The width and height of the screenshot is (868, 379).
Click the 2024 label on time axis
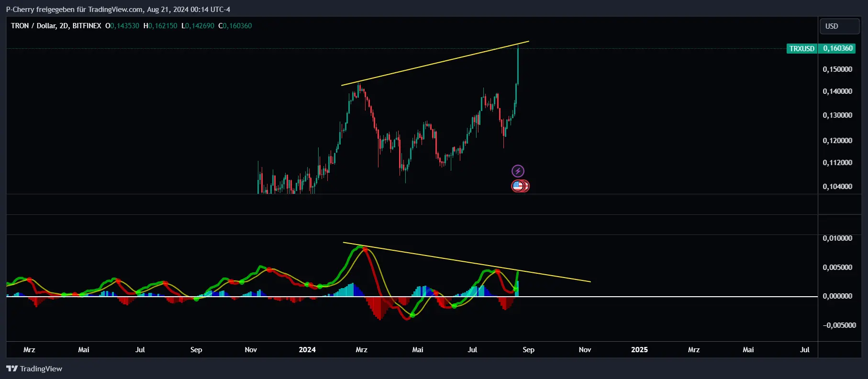point(307,350)
